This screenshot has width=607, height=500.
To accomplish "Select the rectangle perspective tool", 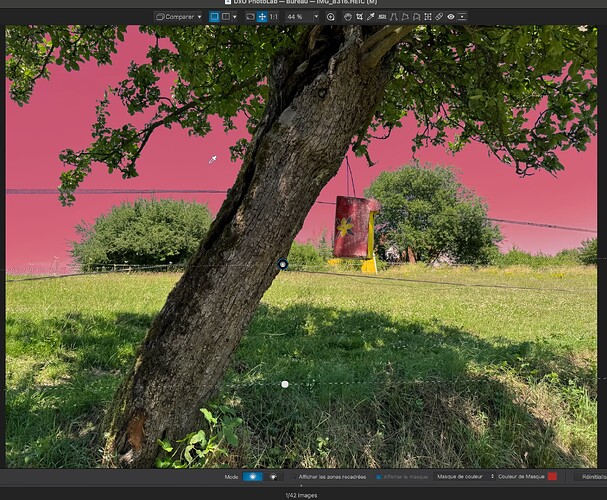I will click(x=405, y=17).
